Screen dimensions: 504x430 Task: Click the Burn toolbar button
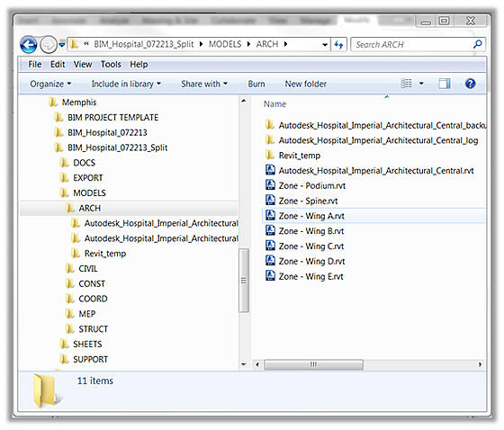pyautogui.click(x=256, y=84)
